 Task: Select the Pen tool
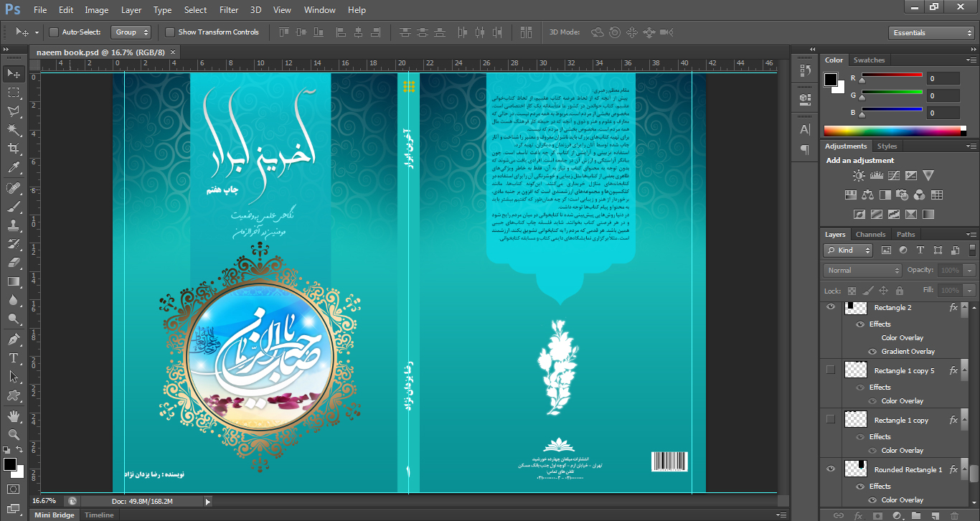(x=13, y=339)
